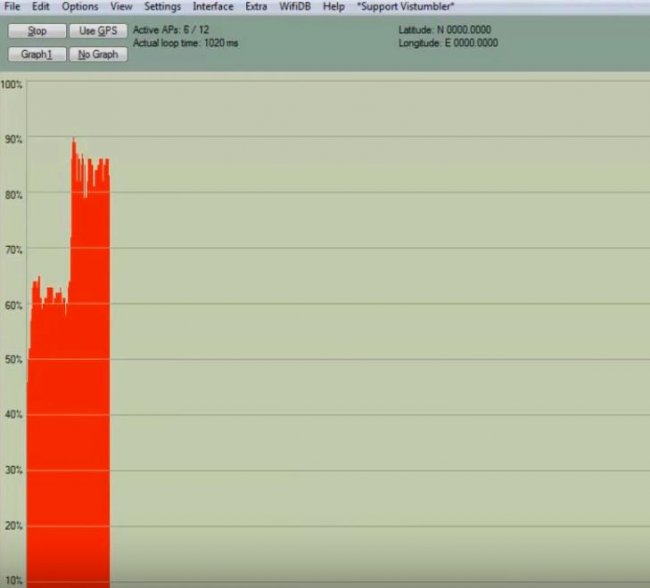
Task: Click the Latitude N 0000.0000 readout
Action: [445, 30]
